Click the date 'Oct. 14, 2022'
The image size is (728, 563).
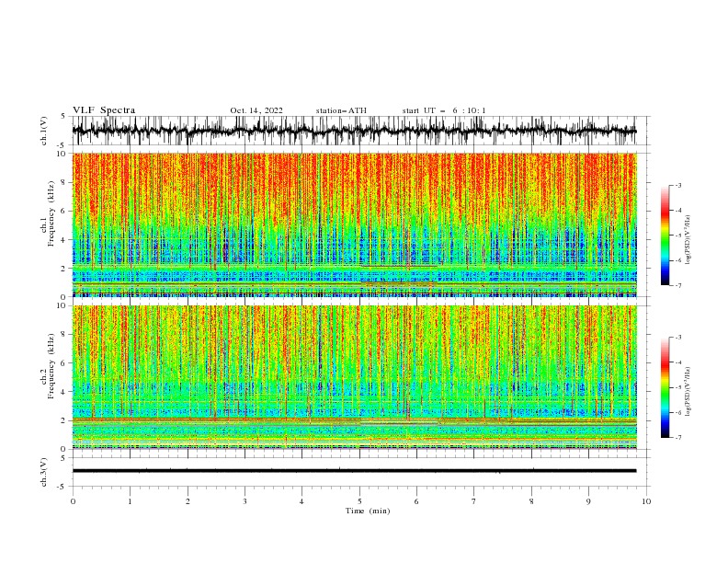(256, 110)
